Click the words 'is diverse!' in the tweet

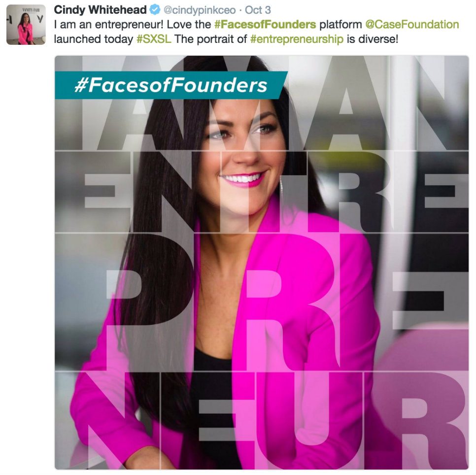372,39
